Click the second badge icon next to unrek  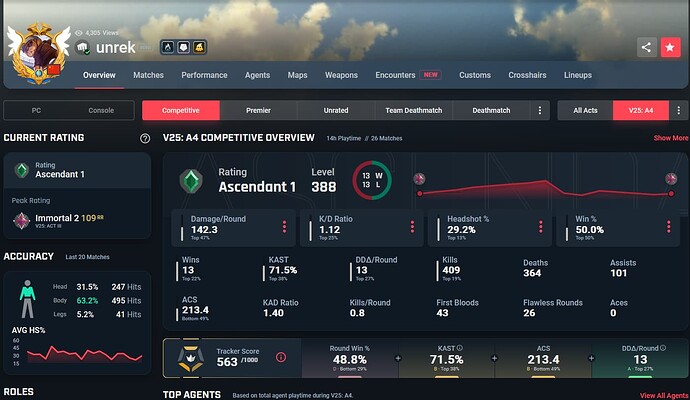pyautogui.click(x=184, y=47)
